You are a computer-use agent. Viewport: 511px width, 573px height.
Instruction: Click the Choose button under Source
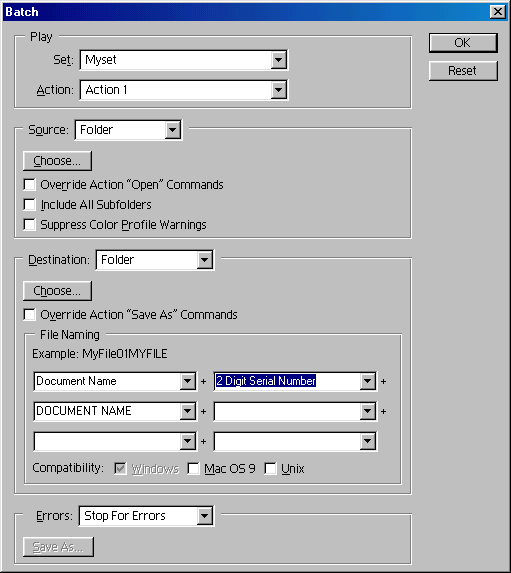coord(57,161)
